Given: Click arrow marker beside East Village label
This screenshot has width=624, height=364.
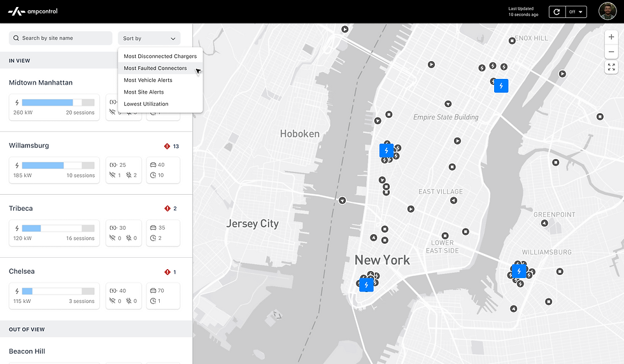Looking at the screenshot, I should (453, 200).
